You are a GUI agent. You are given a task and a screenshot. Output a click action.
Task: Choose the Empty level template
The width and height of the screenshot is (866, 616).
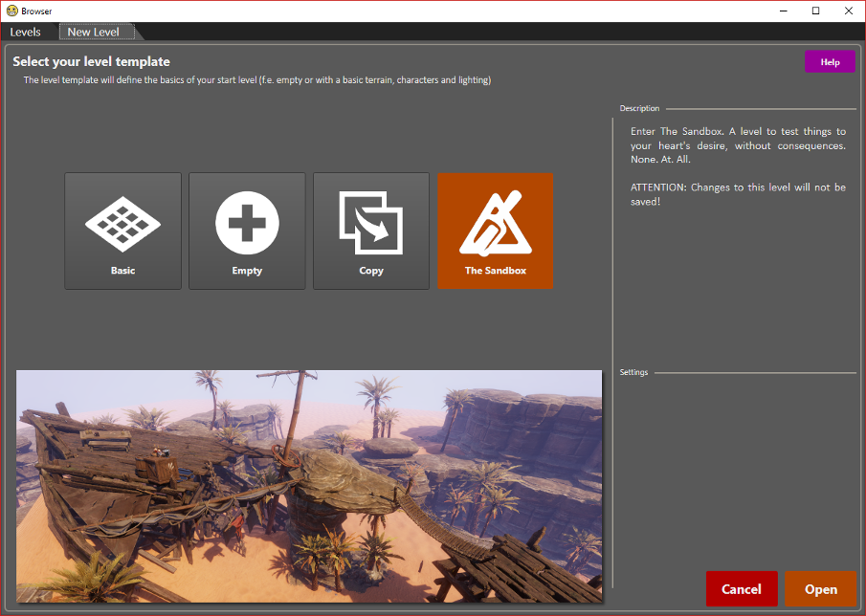coord(247,231)
